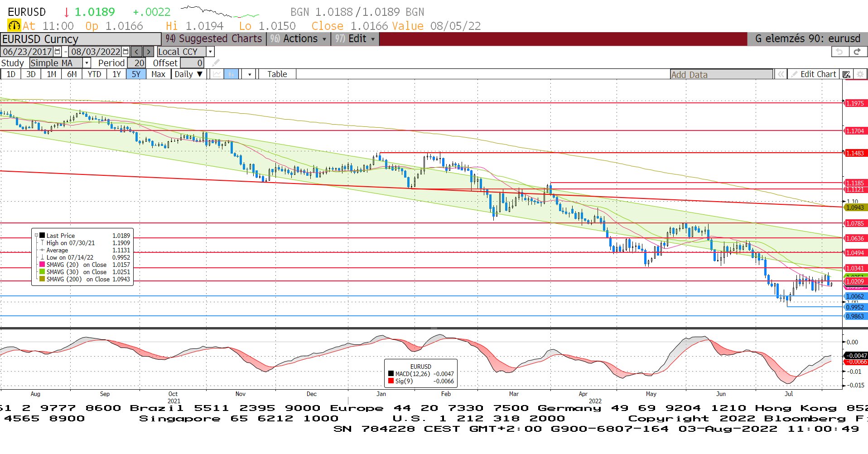The width and height of the screenshot is (868, 454).
Task: Edit the end date 08/03/2022 field
Action: coord(96,52)
